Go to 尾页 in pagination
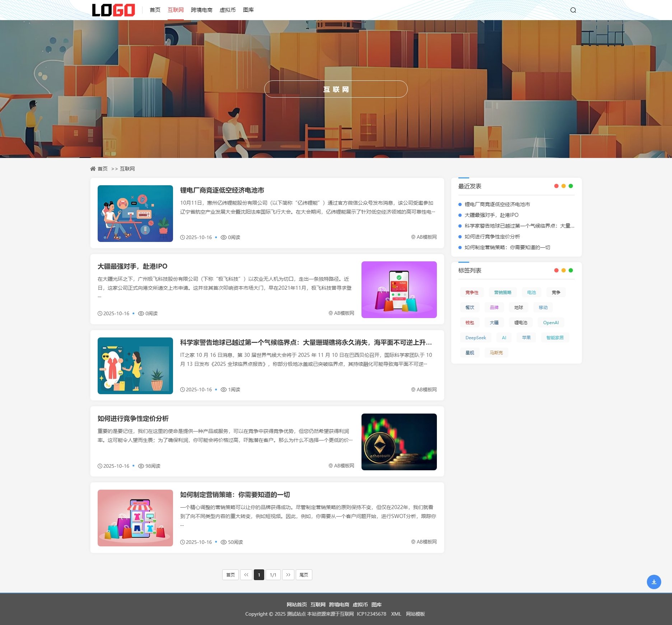Screen dimensions: 672x625 304,575
